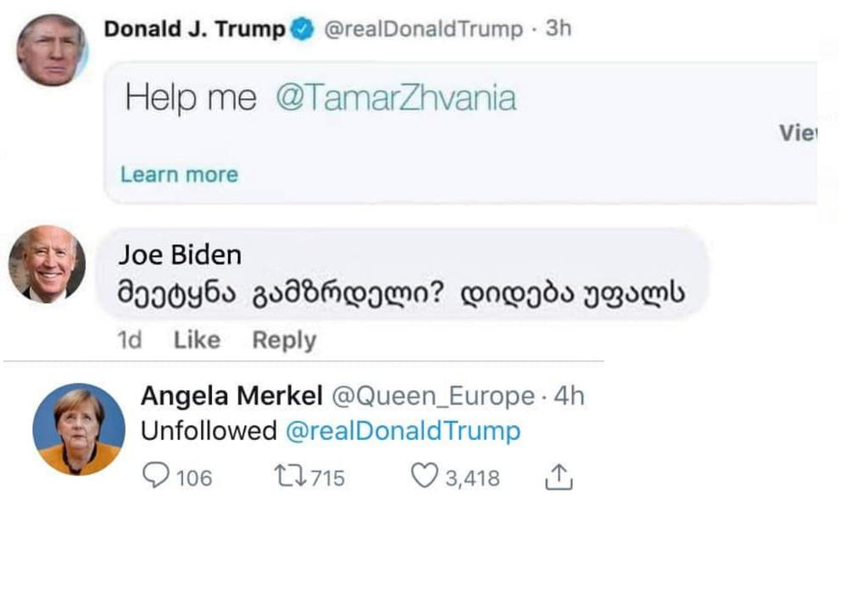
Task: Reply to Joe Biden's comment
Action: (x=284, y=340)
